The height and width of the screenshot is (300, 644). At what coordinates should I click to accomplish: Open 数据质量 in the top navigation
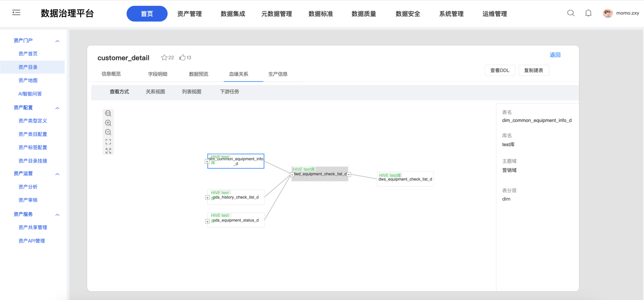364,14
